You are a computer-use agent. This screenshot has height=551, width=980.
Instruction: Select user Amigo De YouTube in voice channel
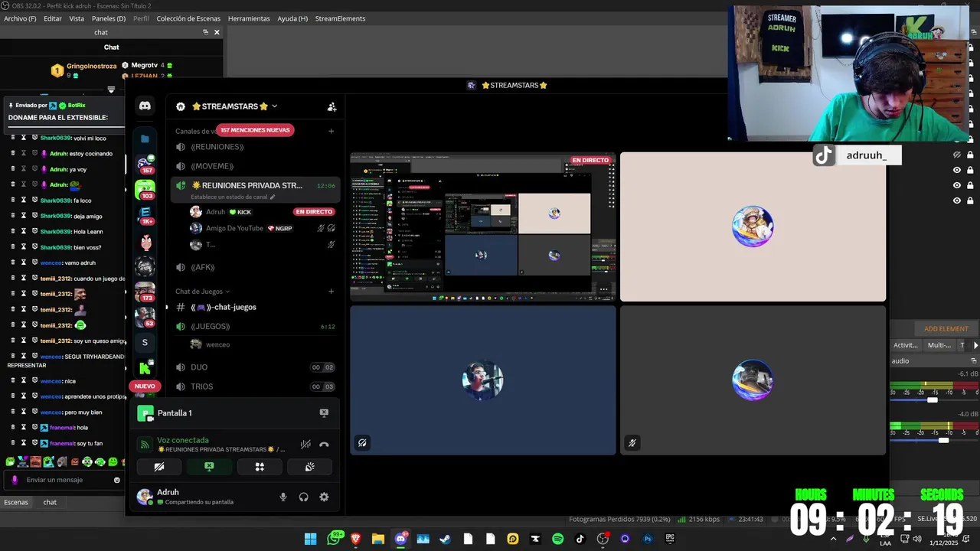click(x=254, y=228)
